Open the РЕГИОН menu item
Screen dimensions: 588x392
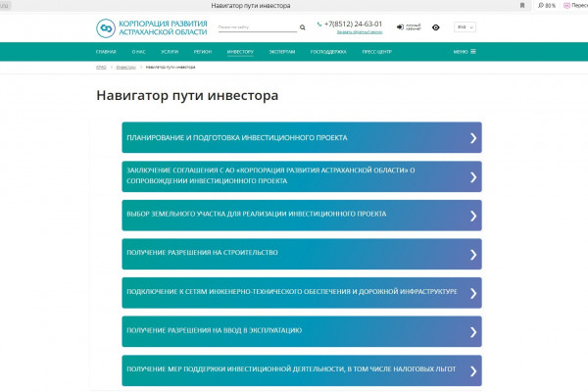[203, 52]
